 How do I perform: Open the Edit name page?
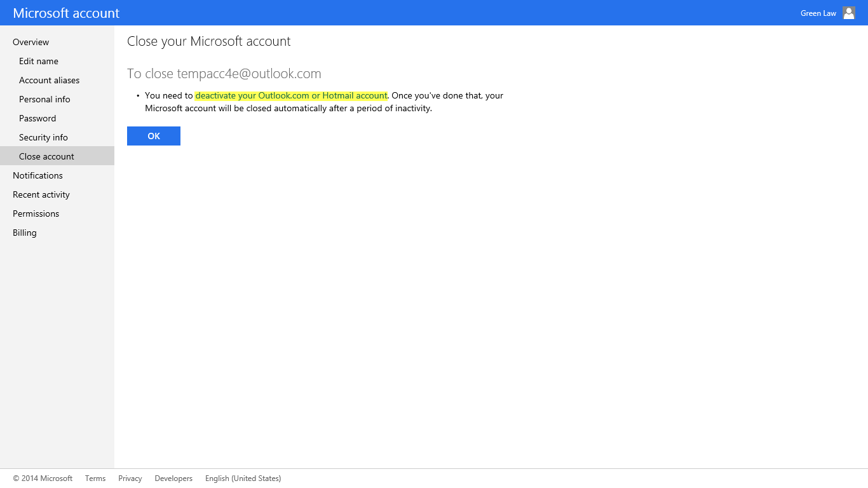tap(39, 61)
